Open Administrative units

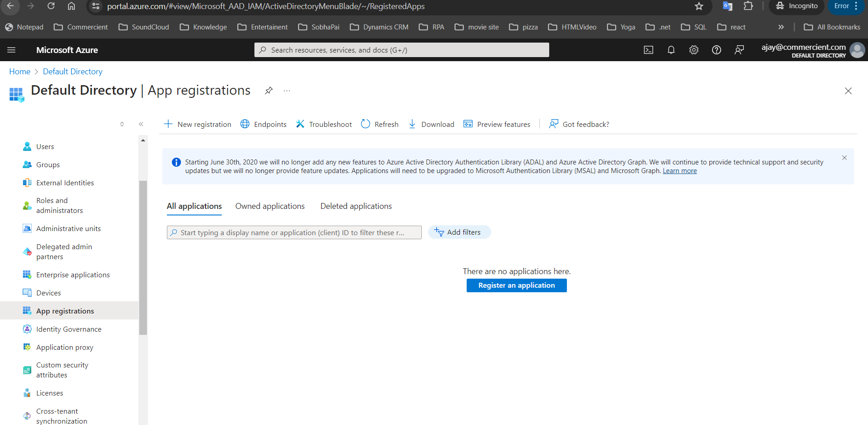pos(69,229)
